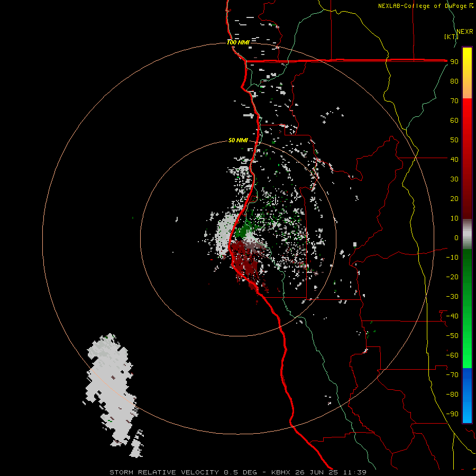The width and height of the screenshot is (476, 476).
Task: Click the 50 value on velocity scale
Action: pos(454,140)
